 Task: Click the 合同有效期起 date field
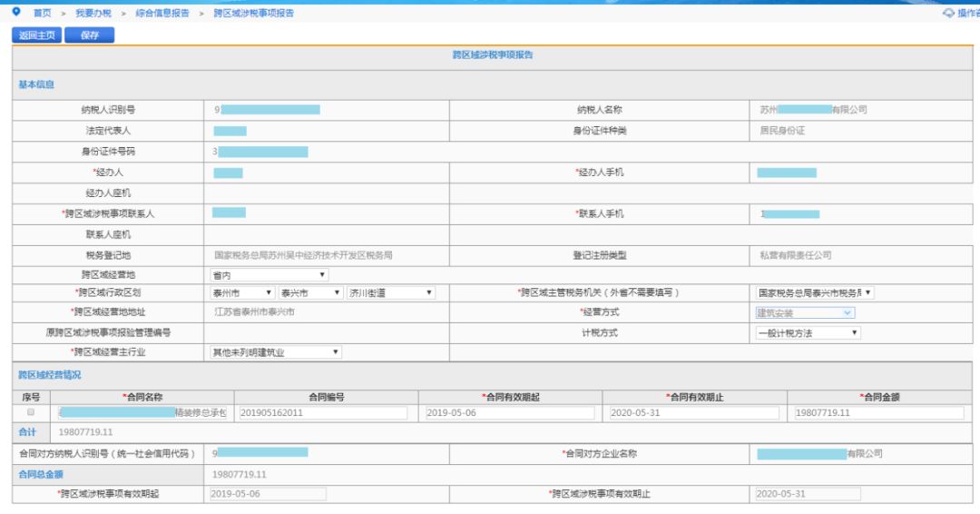tap(511, 413)
